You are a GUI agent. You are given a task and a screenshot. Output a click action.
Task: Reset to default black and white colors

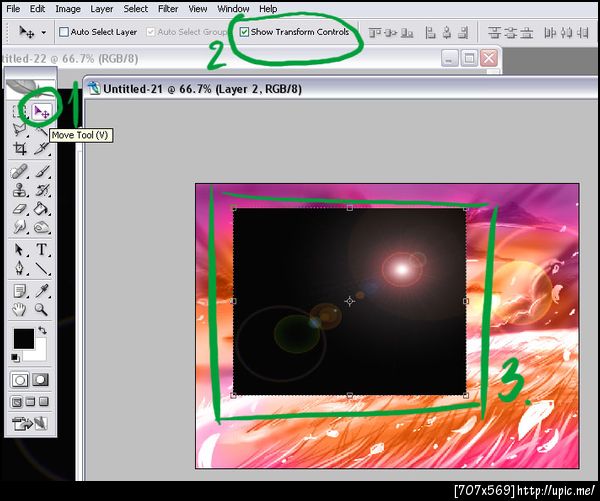(x=15, y=358)
